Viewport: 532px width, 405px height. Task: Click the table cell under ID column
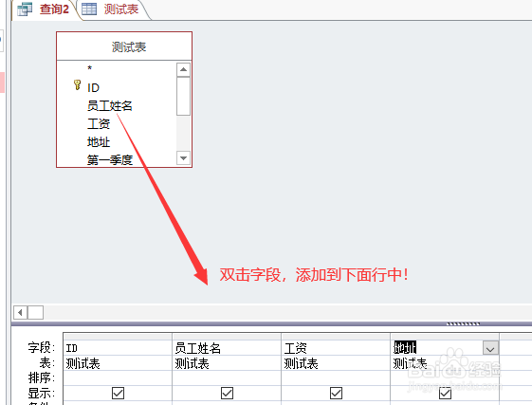click(x=118, y=363)
